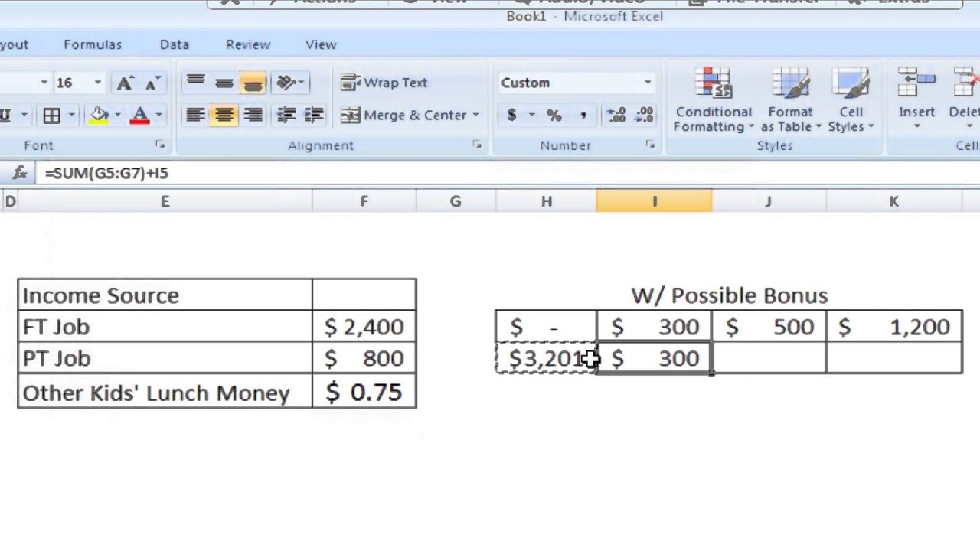Expand the Borders dropdown arrow
Screen dimensions: 980x551
70,116
